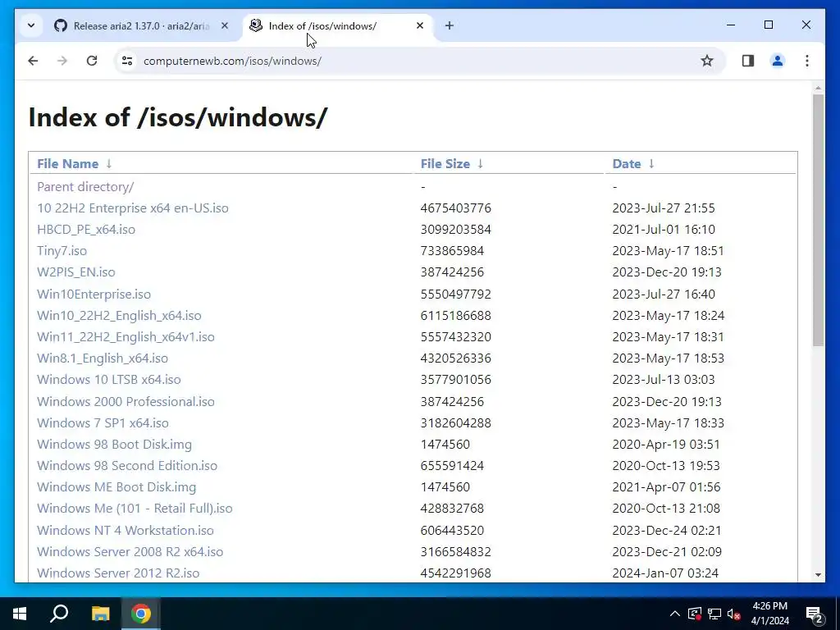Viewport: 840px width, 630px height.
Task: Download Win11_22H2_English_x64v1.iso
Action: (126, 337)
